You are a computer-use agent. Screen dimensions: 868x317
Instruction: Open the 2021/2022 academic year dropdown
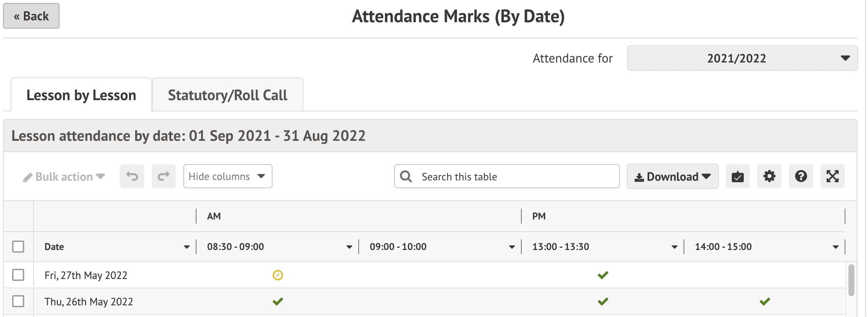742,58
